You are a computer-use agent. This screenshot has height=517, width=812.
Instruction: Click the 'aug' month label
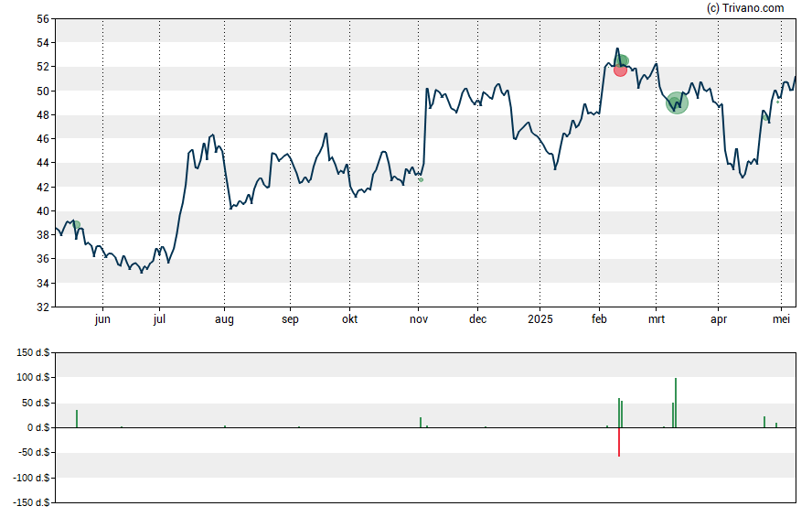[224, 319]
